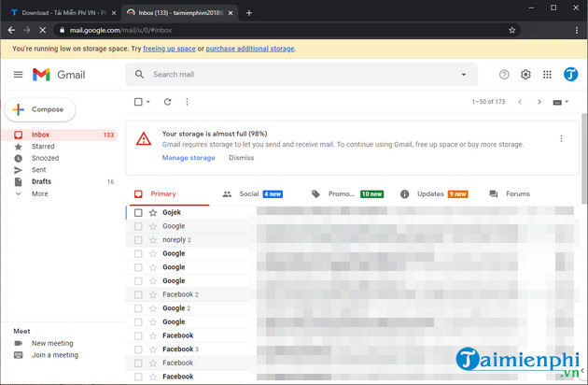Open the Gojek email row

pyautogui.click(x=350, y=213)
